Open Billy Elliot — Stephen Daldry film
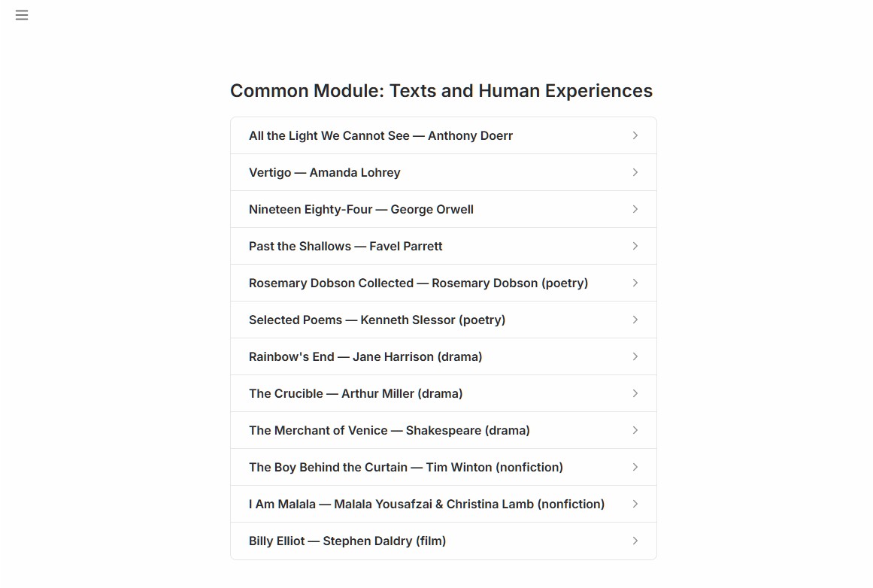Image resolution: width=873 pixels, height=588 pixels. click(x=444, y=541)
